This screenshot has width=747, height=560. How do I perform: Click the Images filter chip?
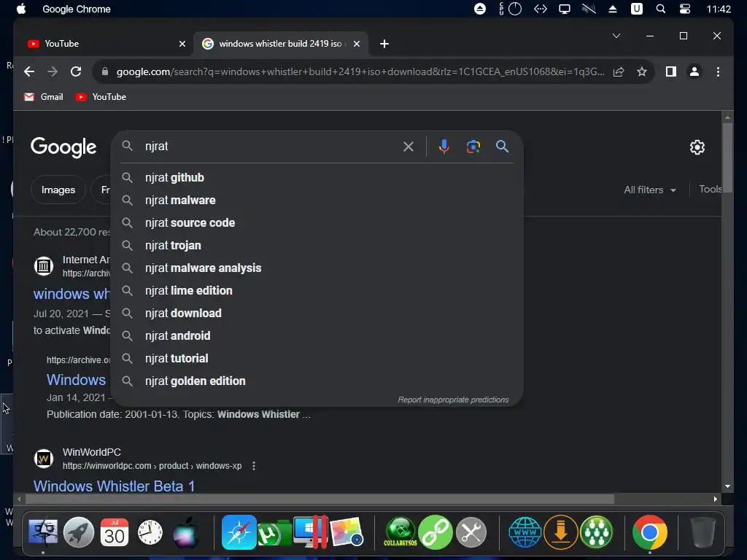(58, 190)
